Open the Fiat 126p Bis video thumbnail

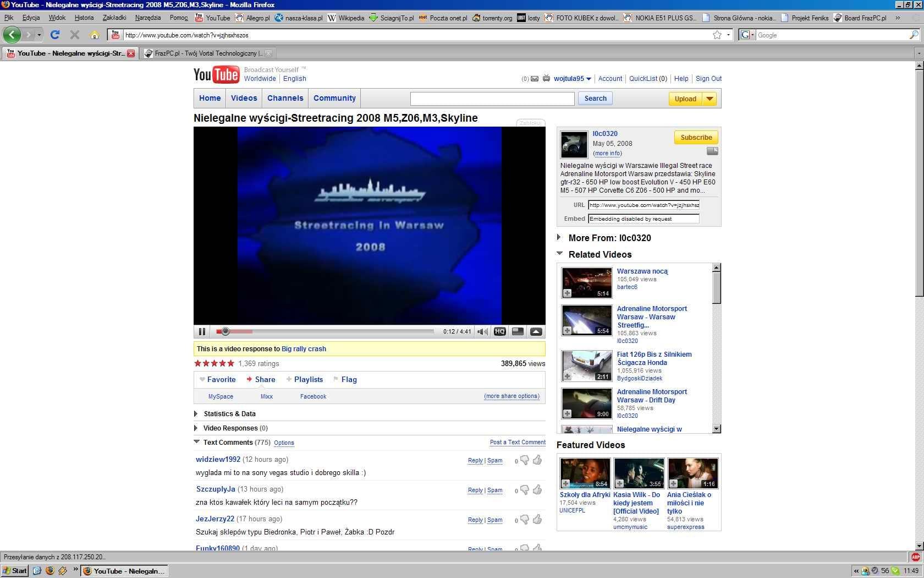[x=587, y=366]
